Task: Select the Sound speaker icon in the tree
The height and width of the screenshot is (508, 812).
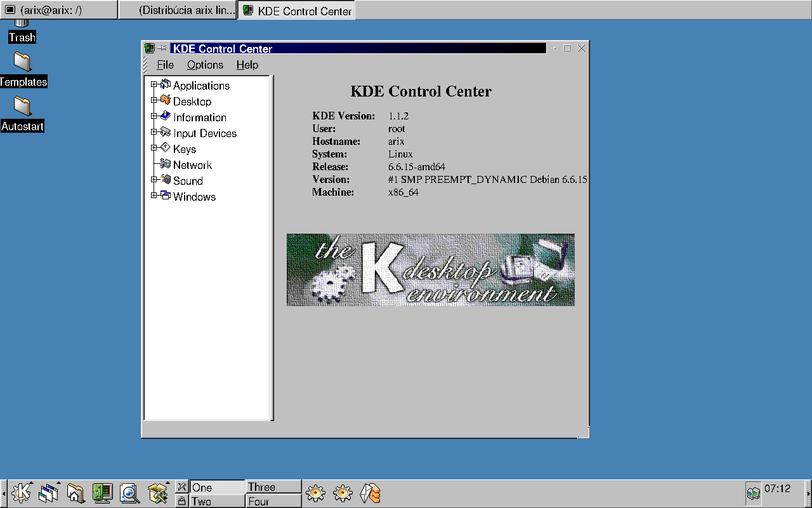Action: tap(166, 180)
